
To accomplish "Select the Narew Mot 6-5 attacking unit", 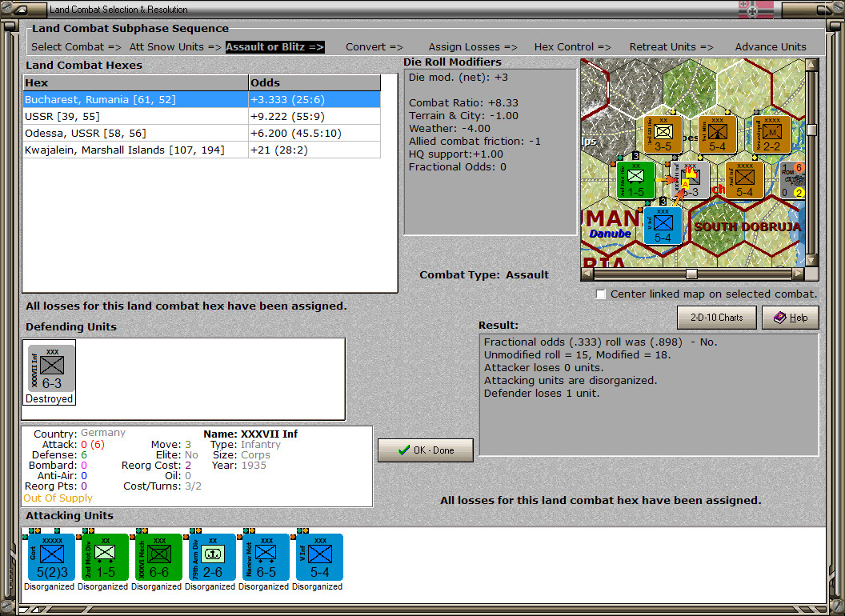I will tap(266, 558).
